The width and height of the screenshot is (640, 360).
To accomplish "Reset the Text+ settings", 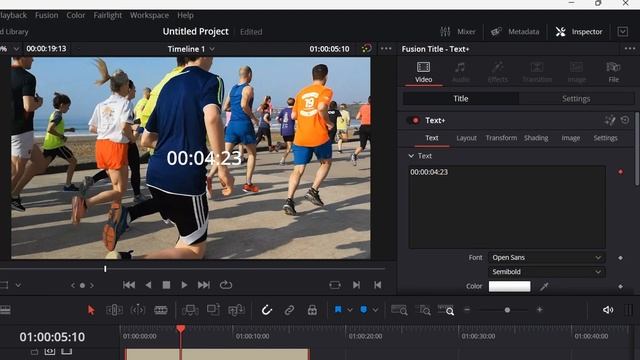I will [625, 120].
